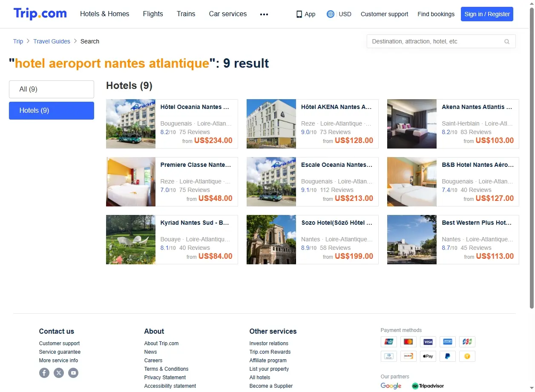The height and width of the screenshot is (392, 535).
Task: Click the 9.0/10 rating of Hôtel AKENA
Action: pos(309,132)
